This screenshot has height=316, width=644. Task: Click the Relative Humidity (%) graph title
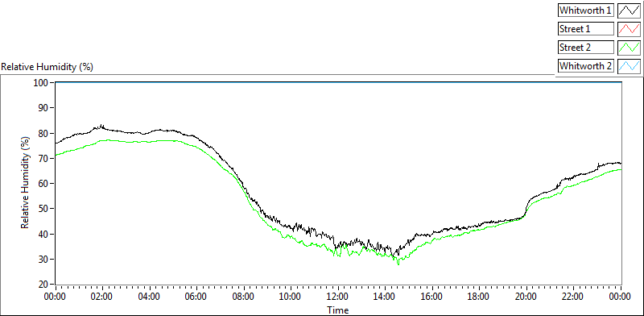47,67
